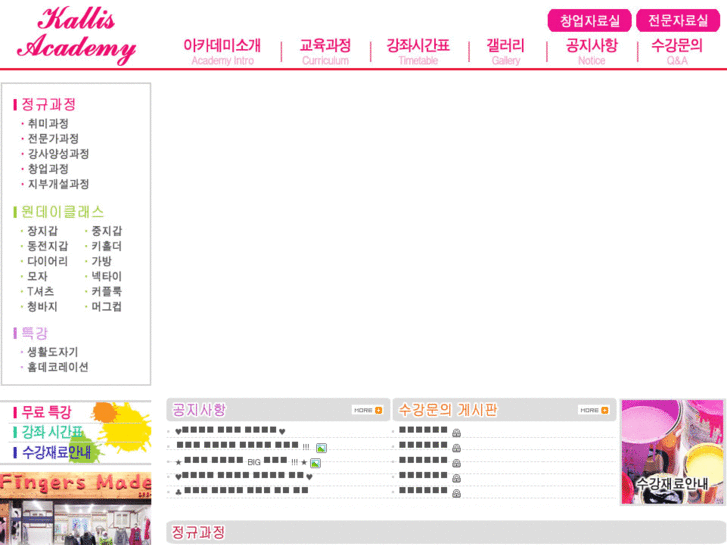Open the 공지사항 Notice menu
Viewport: 727px width, 545px height.
[x=592, y=51]
